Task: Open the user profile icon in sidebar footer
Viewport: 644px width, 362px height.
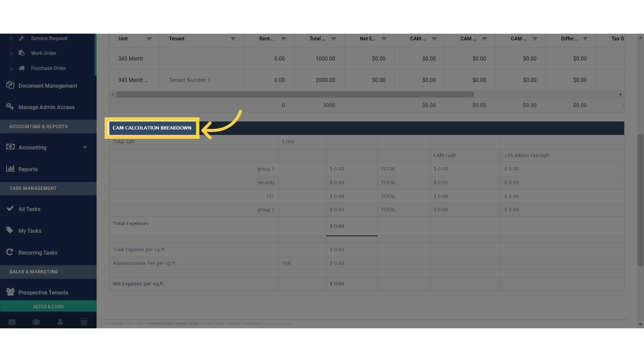Action: [x=60, y=322]
